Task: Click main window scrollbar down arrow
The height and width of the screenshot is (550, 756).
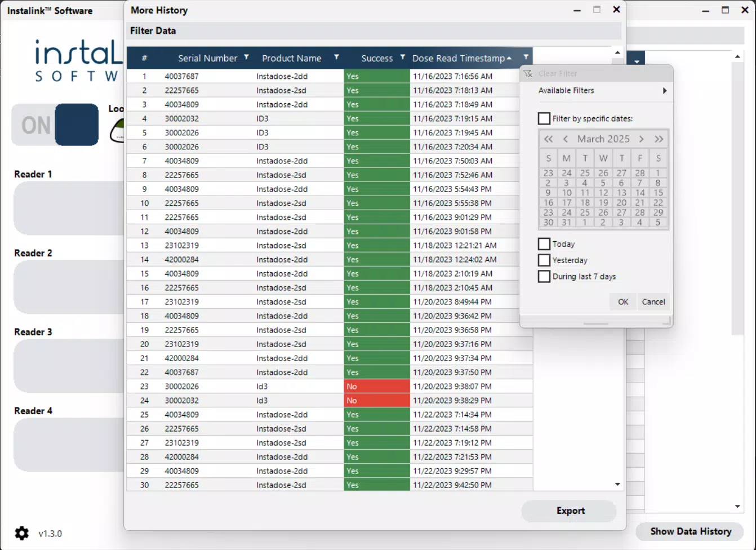Action: [737, 506]
